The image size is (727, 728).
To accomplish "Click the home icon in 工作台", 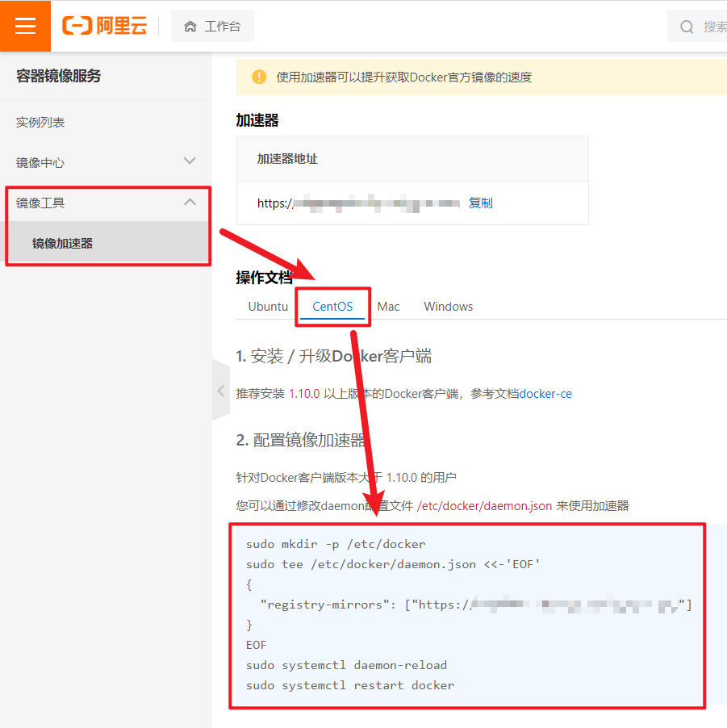I will click(x=190, y=27).
